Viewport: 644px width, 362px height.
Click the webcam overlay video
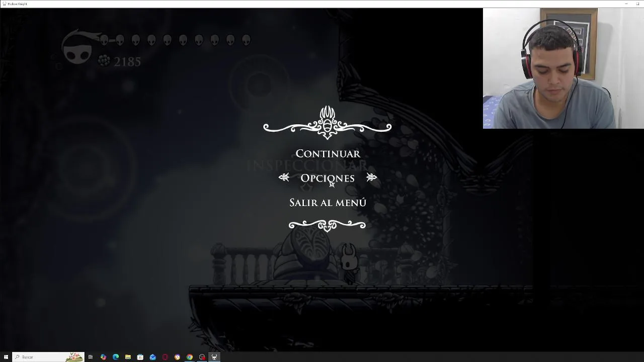click(x=563, y=68)
